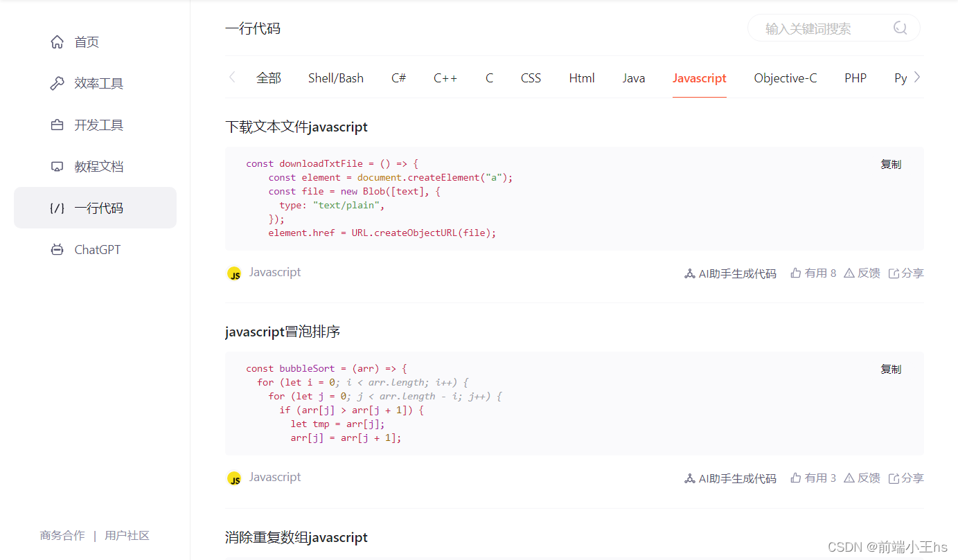Copy the bubbleSort code with 复制
The image size is (958, 560).
pyautogui.click(x=891, y=370)
